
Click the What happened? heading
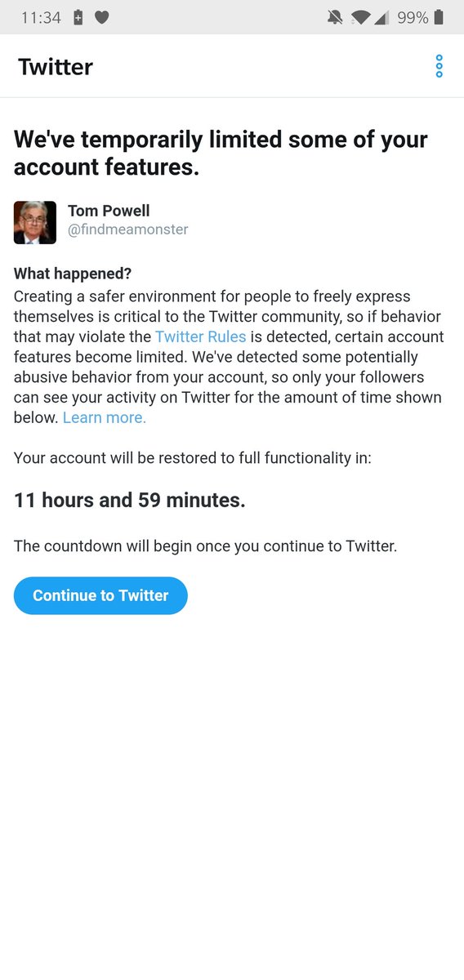[73, 274]
